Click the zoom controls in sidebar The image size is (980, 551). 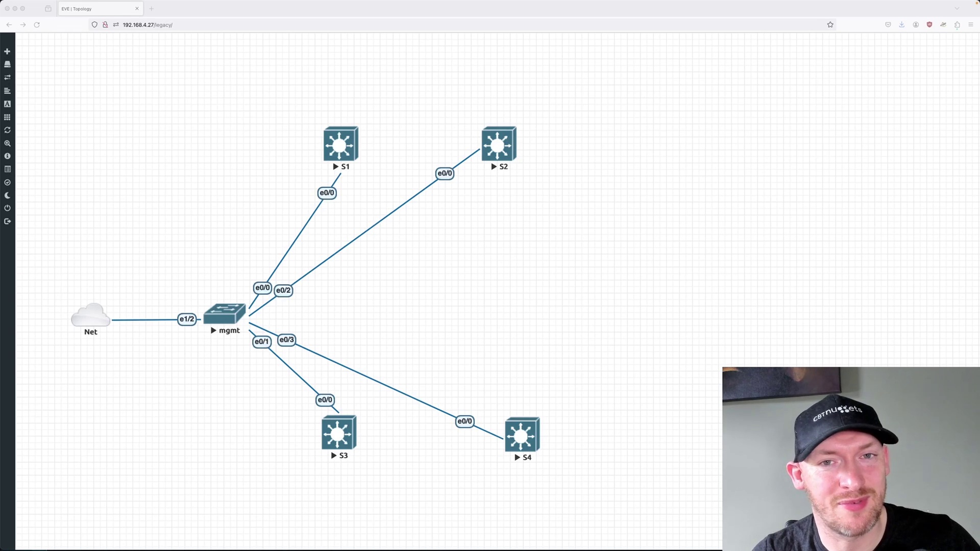click(x=8, y=143)
